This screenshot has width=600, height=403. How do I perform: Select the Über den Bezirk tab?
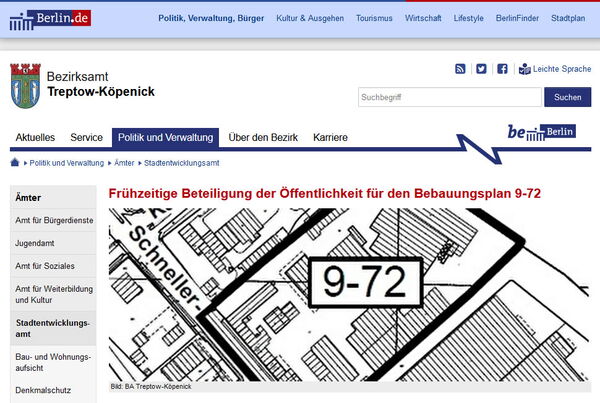[263, 137]
